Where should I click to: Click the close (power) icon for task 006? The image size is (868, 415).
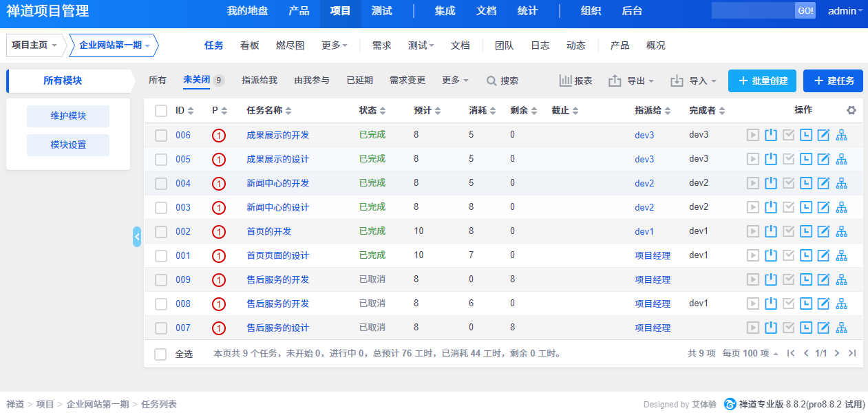tap(771, 135)
